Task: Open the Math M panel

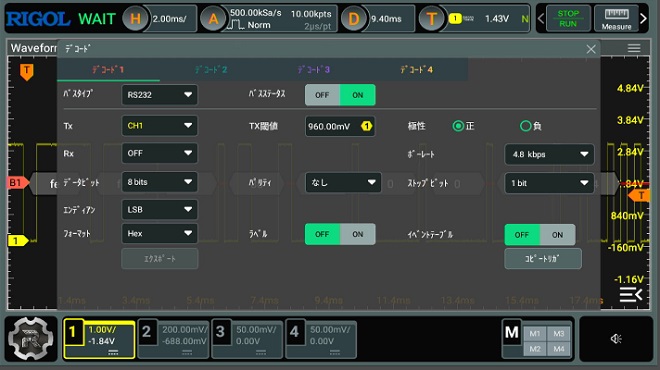Action: [x=512, y=333]
